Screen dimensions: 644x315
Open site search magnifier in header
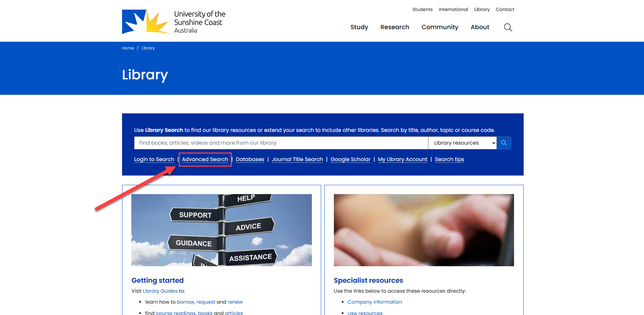coord(508,27)
